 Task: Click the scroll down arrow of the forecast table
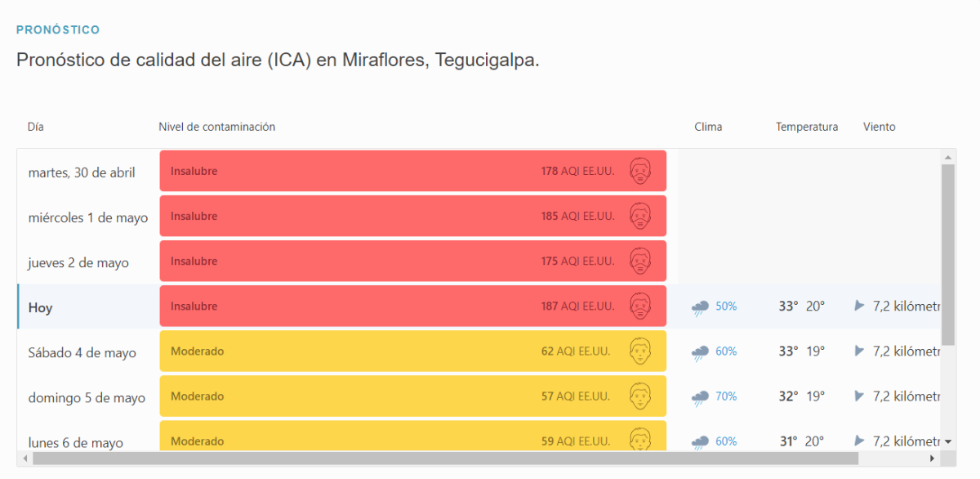(948, 441)
